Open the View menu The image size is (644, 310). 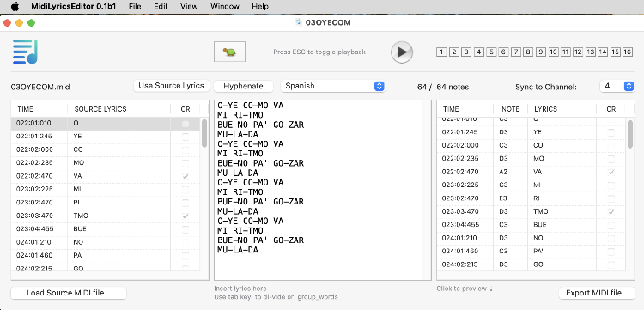pyautogui.click(x=189, y=7)
